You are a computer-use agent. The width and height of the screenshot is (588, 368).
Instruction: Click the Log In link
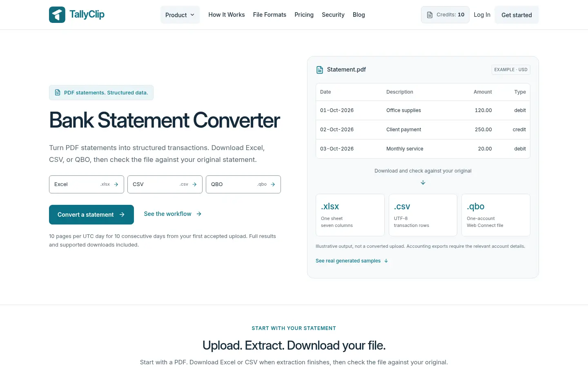[x=482, y=15]
